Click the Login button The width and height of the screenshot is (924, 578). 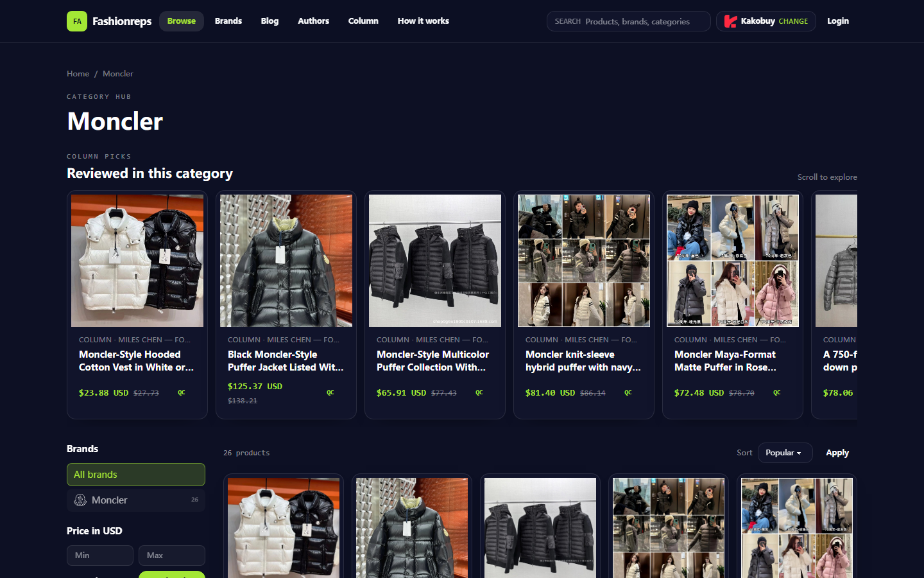pos(838,21)
